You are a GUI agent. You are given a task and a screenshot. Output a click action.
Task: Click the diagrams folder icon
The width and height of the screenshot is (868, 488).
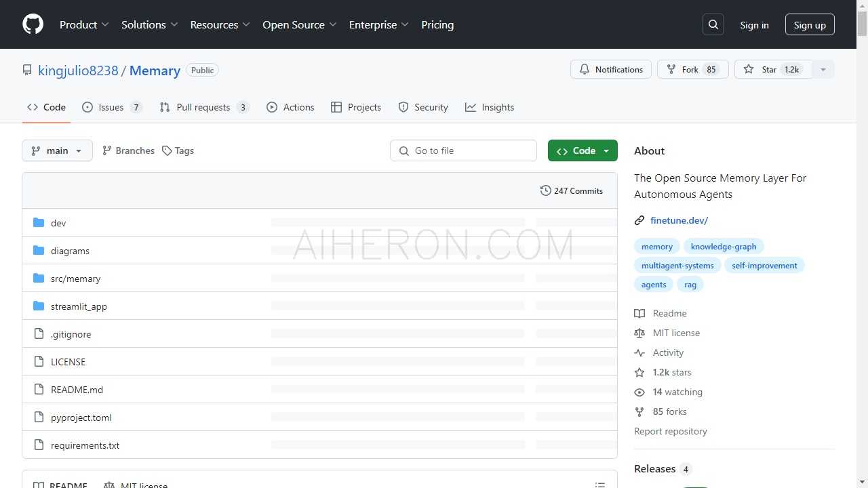[39, 250]
